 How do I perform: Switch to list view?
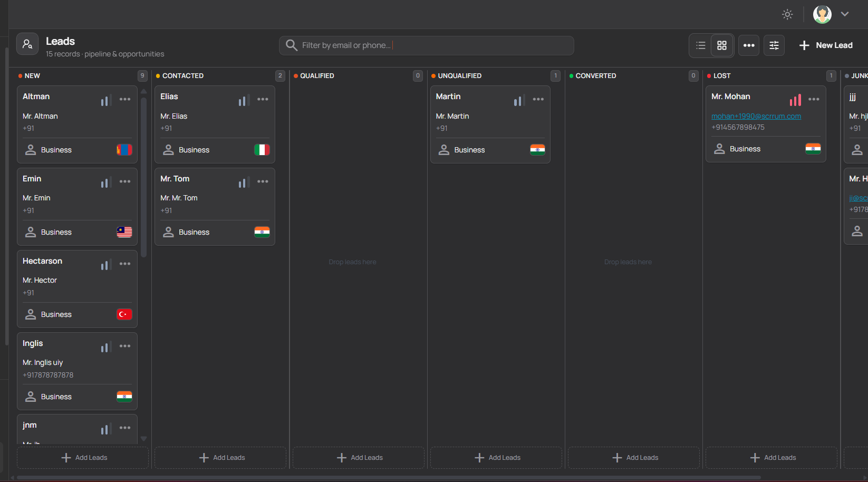(x=701, y=45)
